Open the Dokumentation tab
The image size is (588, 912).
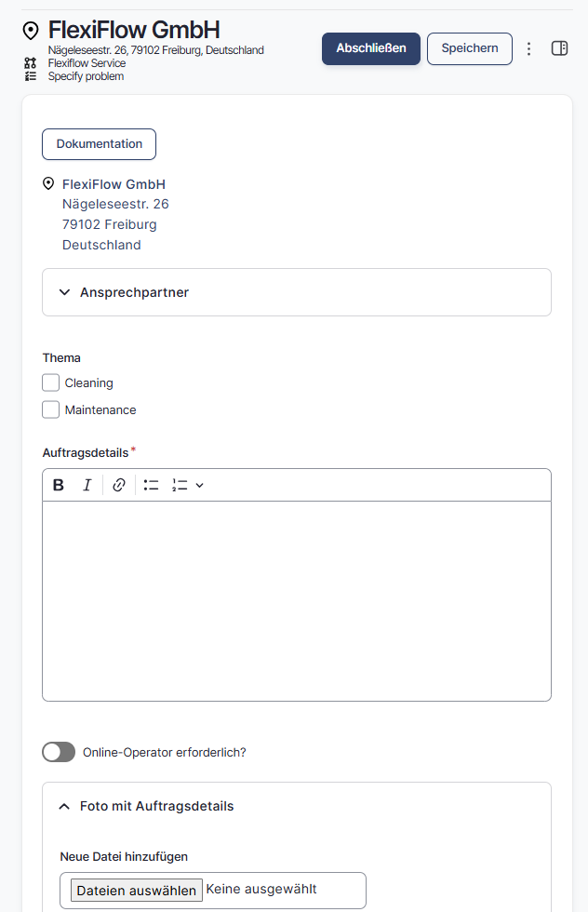(99, 144)
